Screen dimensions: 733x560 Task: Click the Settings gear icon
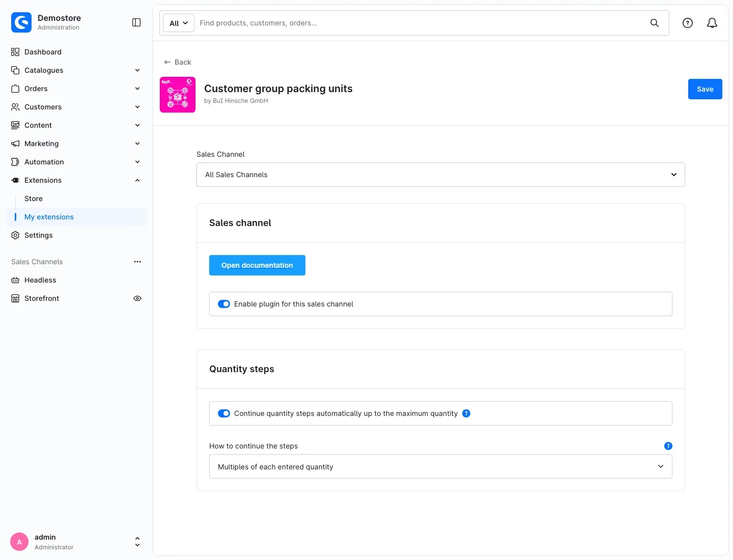pos(15,235)
